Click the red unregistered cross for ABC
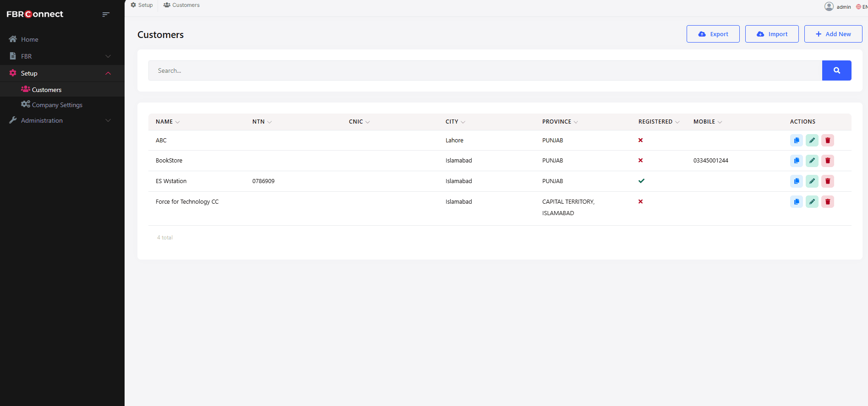 click(640, 140)
